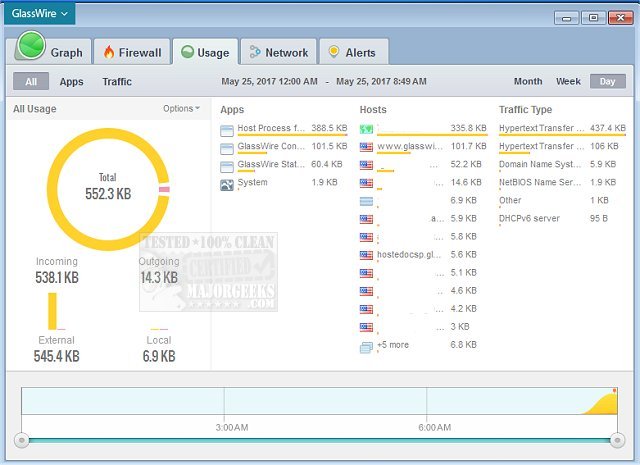
Task: Click the Firewall flame icon
Action: 109,52
